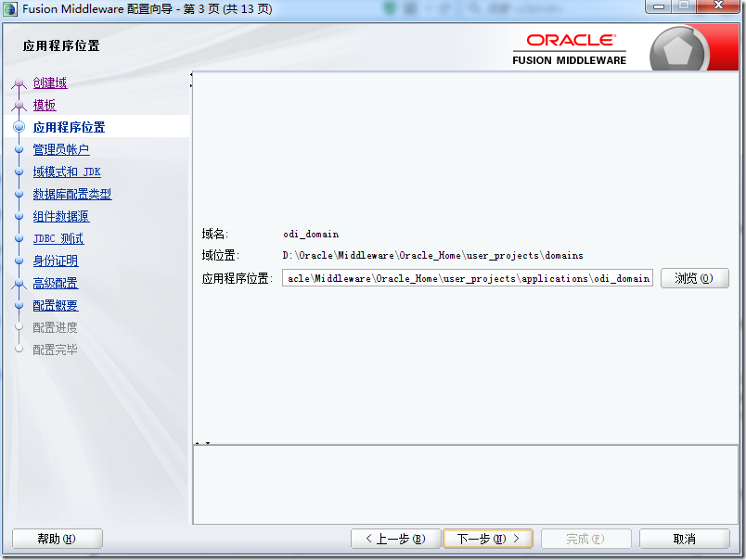Viewport: 746px width, 560px height.
Task: Click the JDBC 测试 step bullet icon
Action: coord(19,238)
